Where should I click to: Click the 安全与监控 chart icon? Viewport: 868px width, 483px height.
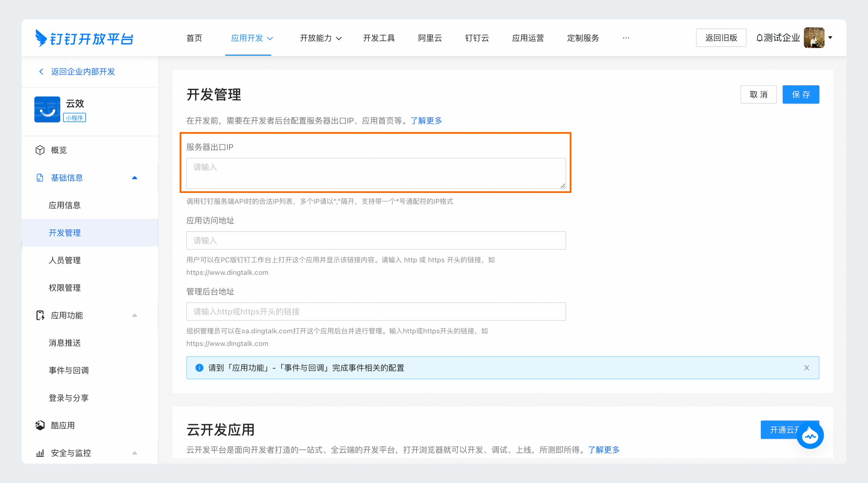[40, 453]
